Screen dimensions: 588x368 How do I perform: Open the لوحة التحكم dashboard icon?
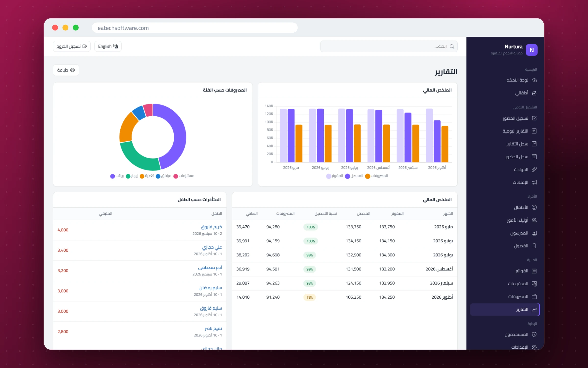point(534,80)
